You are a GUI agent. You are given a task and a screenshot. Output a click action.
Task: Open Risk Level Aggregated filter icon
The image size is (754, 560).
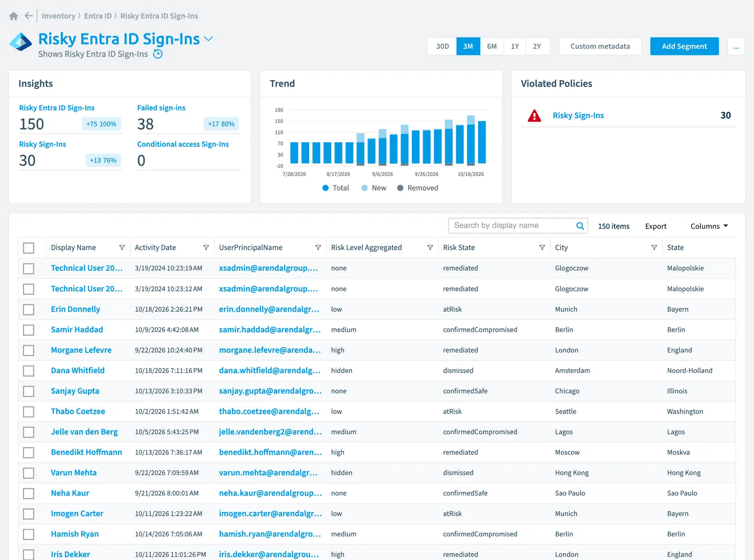(430, 248)
